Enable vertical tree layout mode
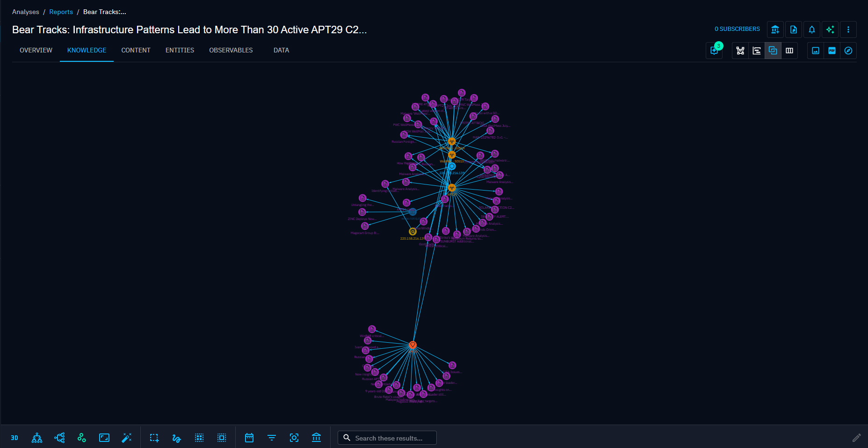The image size is (868, 448). click(x=37, y=438)
